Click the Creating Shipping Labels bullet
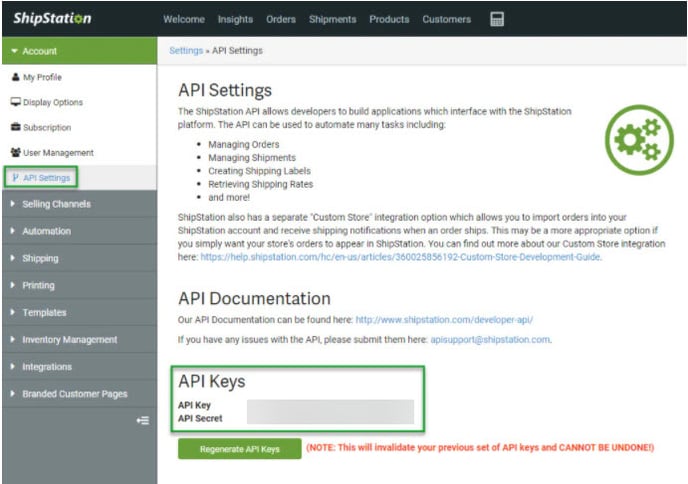The height and width of the screenshot is (484, 688). pyautogui.click(x=259, y=171)
